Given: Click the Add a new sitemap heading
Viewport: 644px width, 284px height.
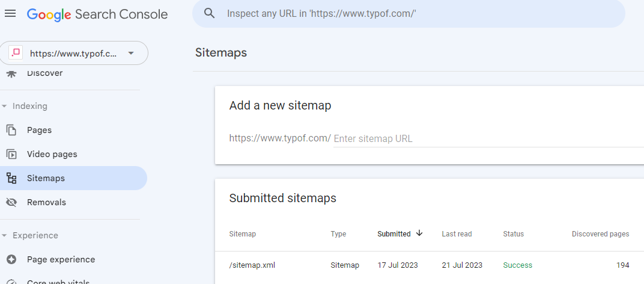Looking at the screenshot, I should tap(280, 106).
